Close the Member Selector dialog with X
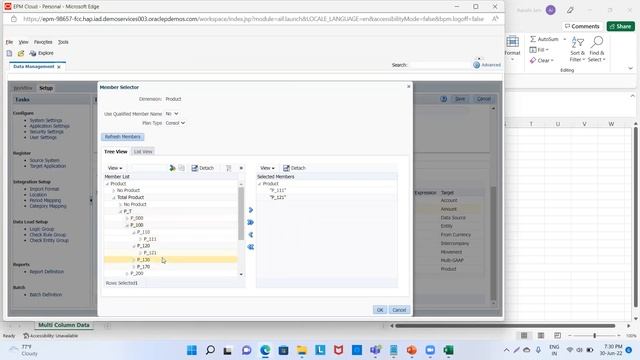This screenshot has height=360, width=640. pos(409,87)
